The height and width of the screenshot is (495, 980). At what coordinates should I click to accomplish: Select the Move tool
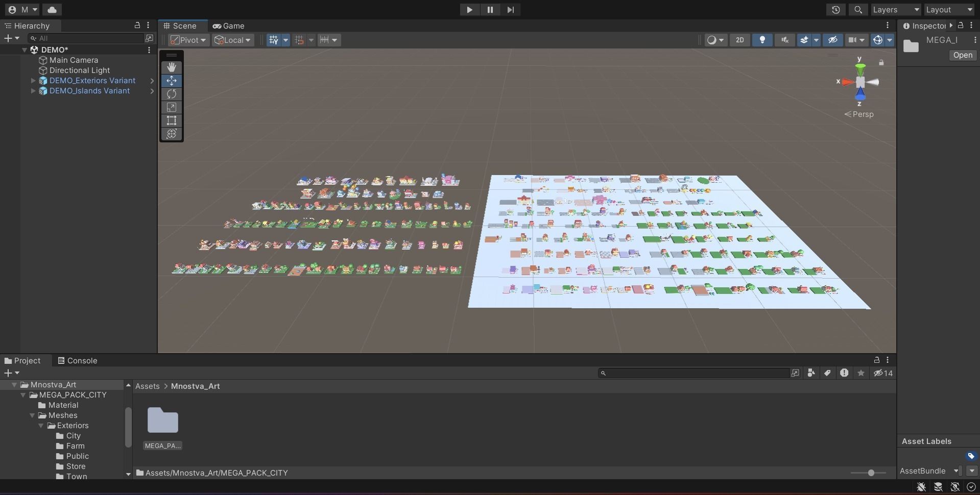coord(172,81)
